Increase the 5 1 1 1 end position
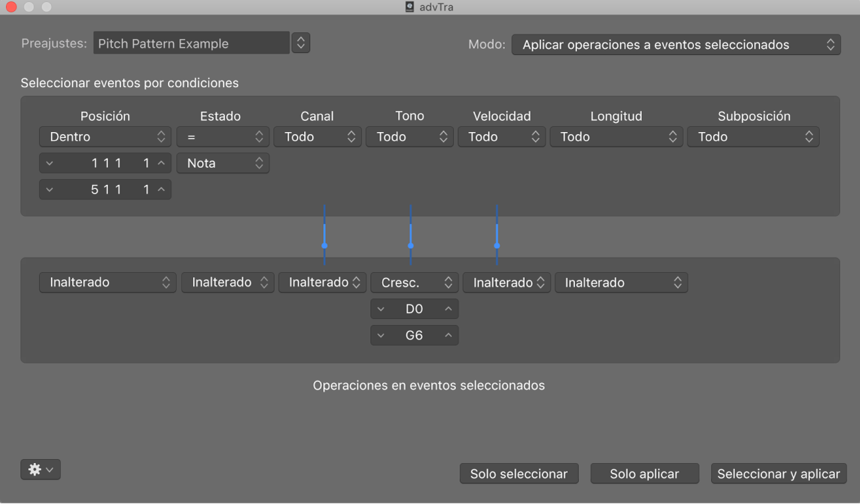The image size is (860, 504). click(161, 190)
